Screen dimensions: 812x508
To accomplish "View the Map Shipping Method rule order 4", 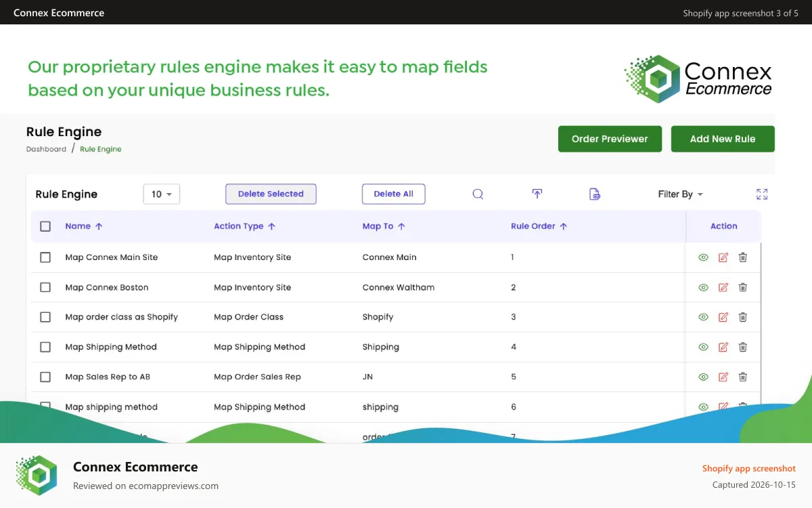I will pyautogui.click(x=703, y=347).
